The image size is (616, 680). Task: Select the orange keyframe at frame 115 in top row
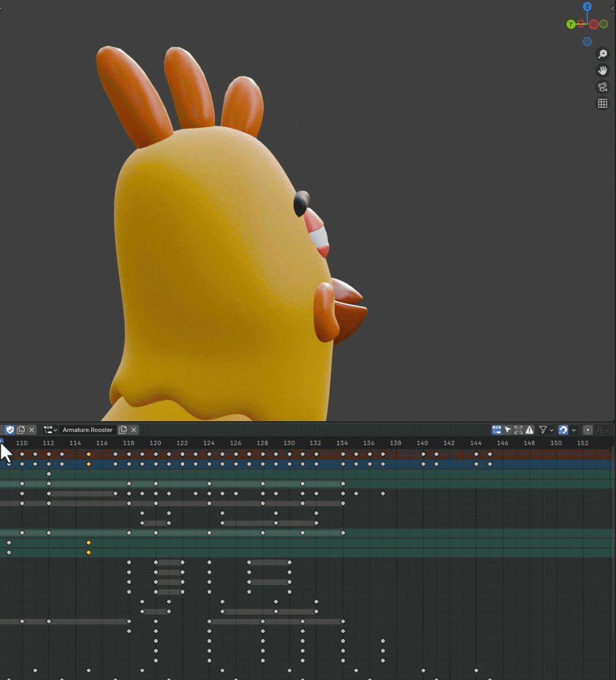pos(89,454)
